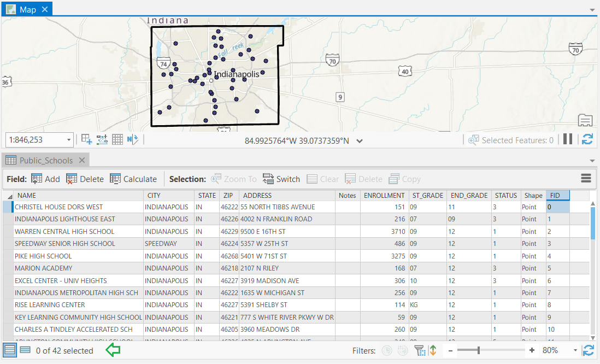
Task: Click the 0 of 42 selected status text
Action: pyautogui.click(x=64, y=350)
